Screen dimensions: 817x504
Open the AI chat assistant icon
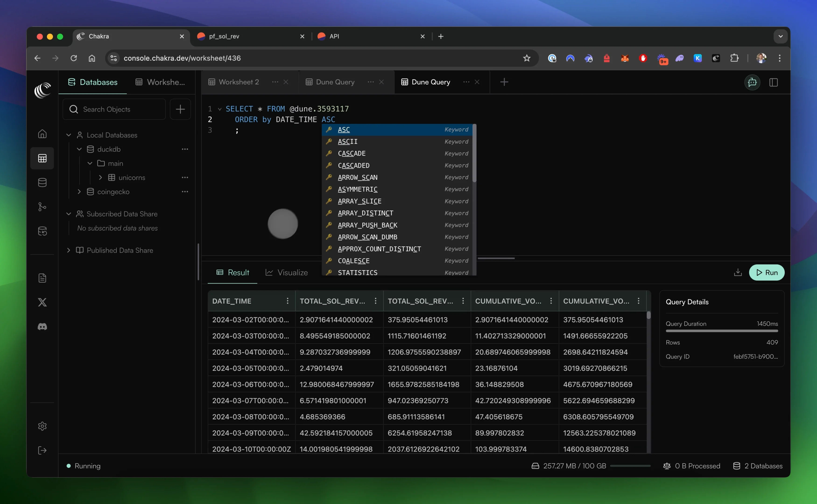click(x=752, y=82)
